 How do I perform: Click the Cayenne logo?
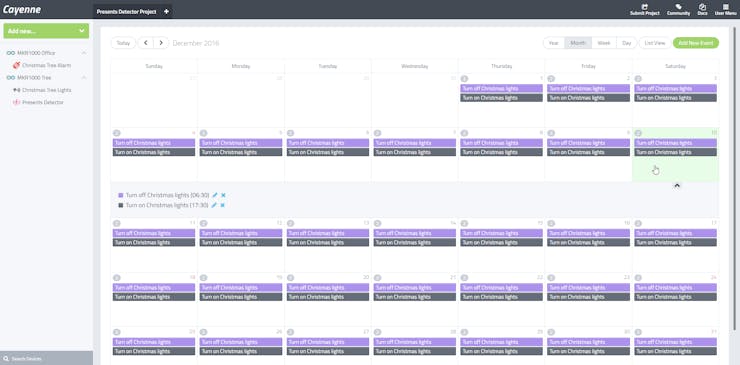point(22,9)
